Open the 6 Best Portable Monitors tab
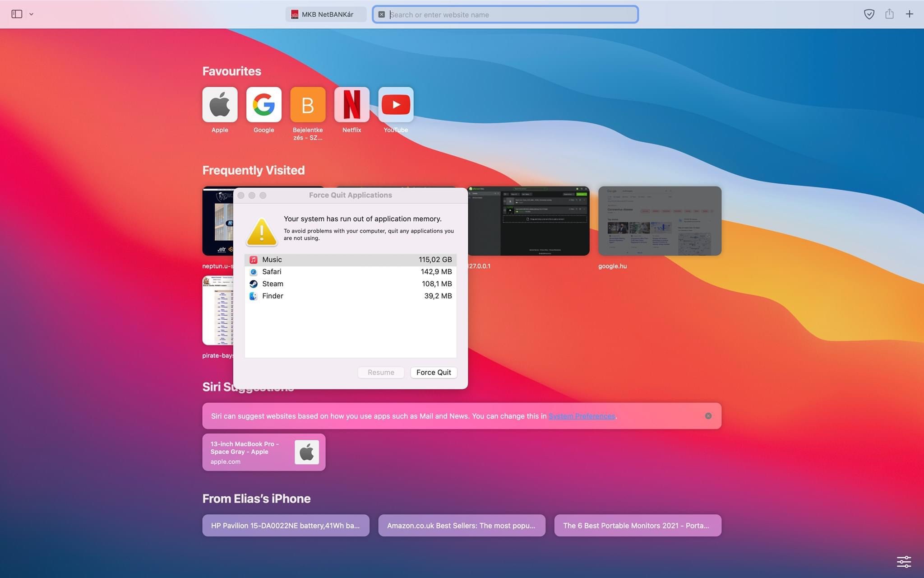924x578 pixels. (638, 526)
